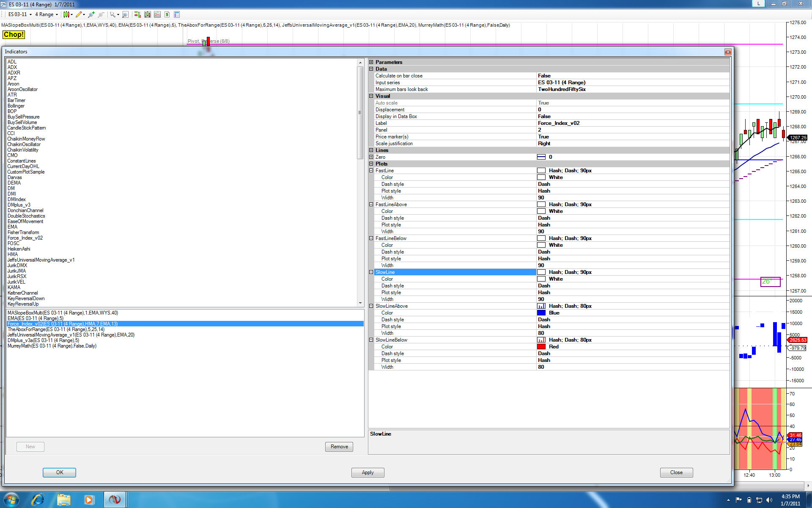Click the Label field Force_Index_v02
Image resolution: width=812 pixels, height=508 pixels.
[633, 123]
